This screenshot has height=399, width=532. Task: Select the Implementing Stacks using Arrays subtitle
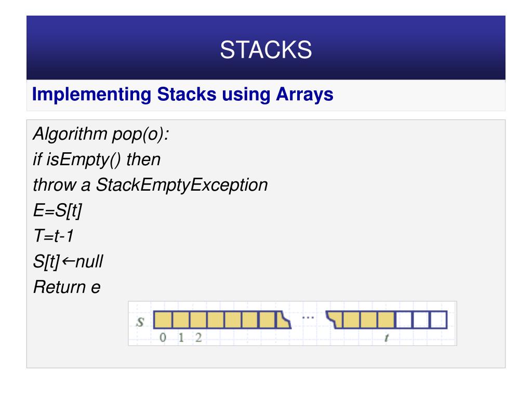pyautogui.click(x=182, y=95)
